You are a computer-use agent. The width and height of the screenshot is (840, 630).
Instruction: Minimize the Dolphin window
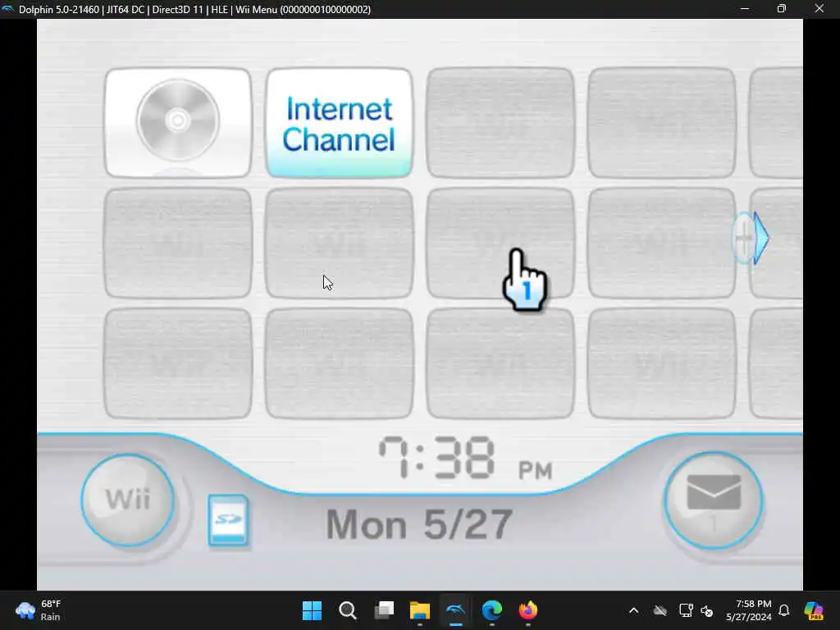(744, 9)
